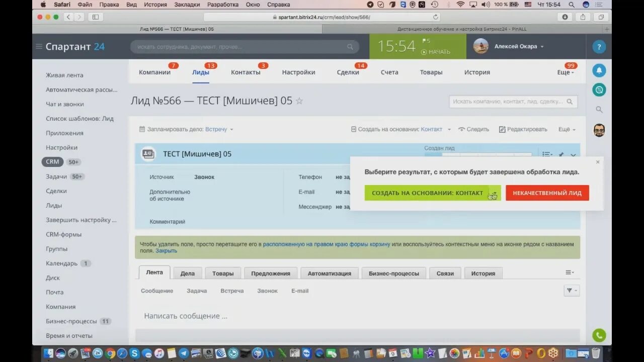Open a new Safari tab with plus
Image resolution: width=644 pixels, height=362 pixels.
click(x=607, y=29)
